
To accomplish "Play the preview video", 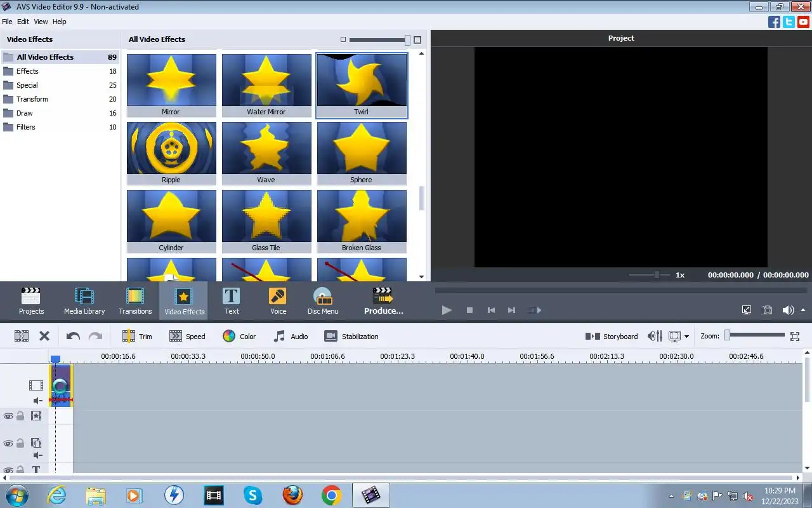I will 447,310.
